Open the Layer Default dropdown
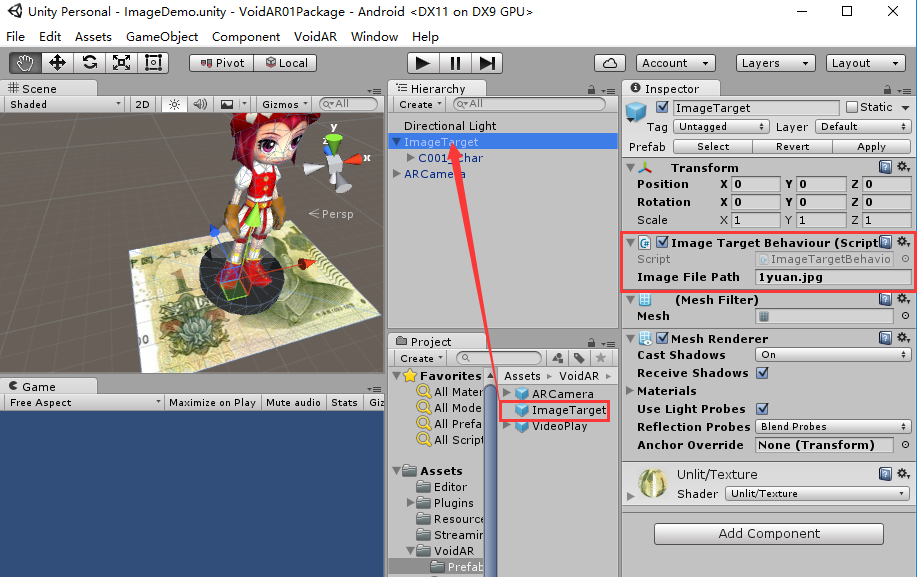917x577 pixels. pyautogui.click(x=863, y=127)
